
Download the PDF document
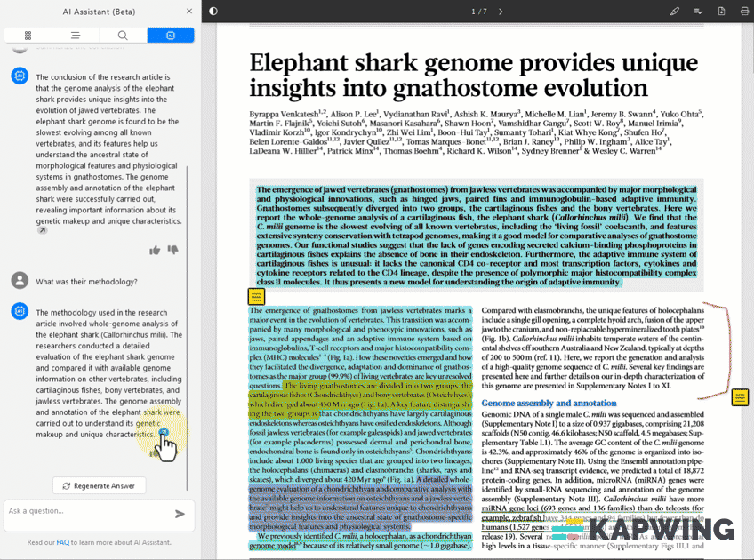721,12
